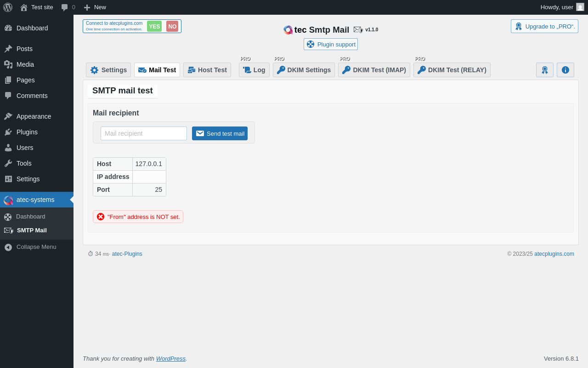Select the Mail Test tab
Viewport: 588px width, 368px height.
point(157,70)
